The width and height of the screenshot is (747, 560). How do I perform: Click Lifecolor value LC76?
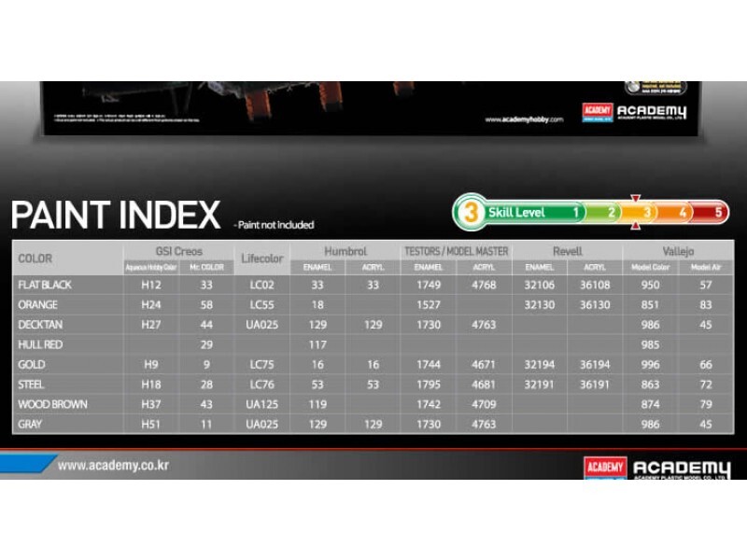[262, 385]
